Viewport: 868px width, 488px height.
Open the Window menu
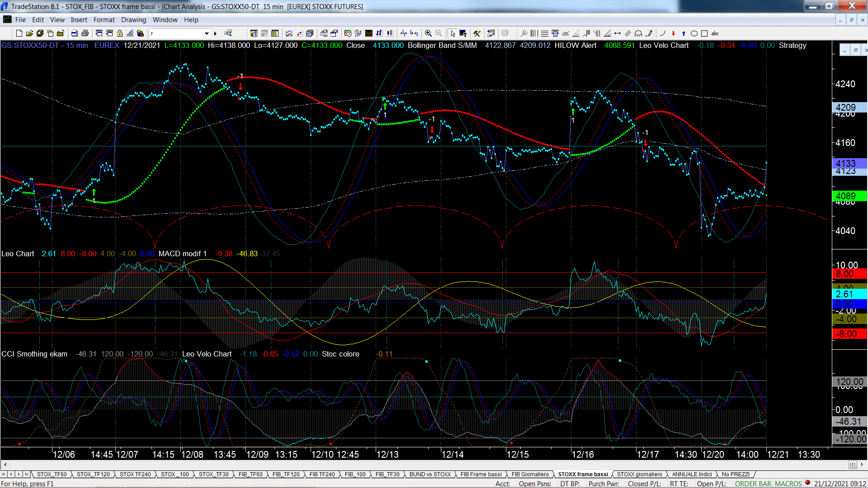point(165,20)
